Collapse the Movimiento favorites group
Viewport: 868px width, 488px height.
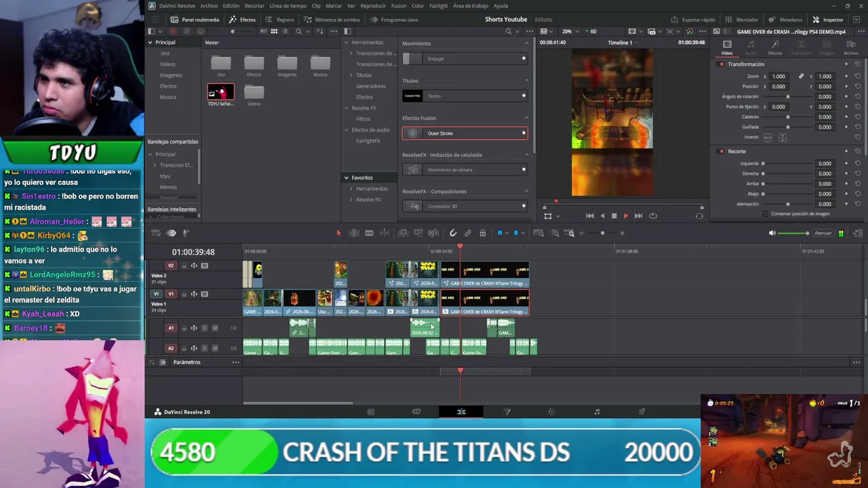click(526, 43)
